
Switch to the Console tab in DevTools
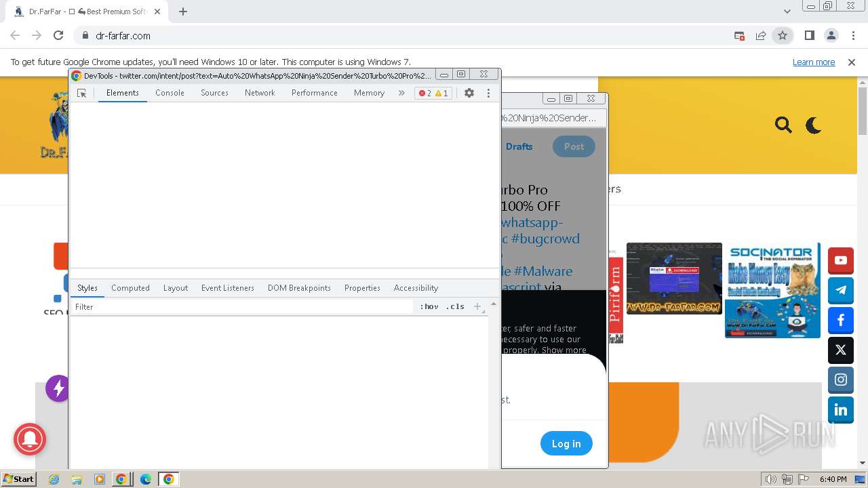pos(170,93)
